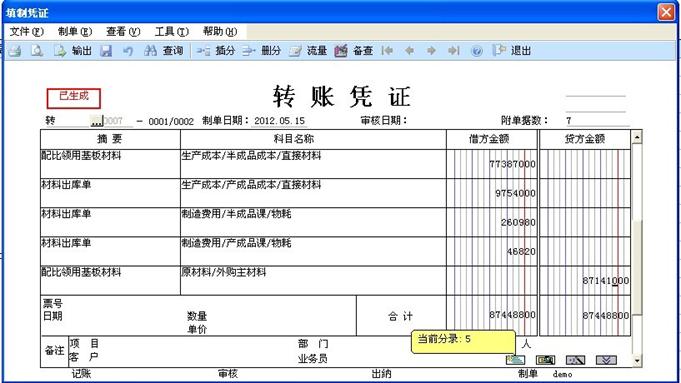Go to previous voucher arrow

pyautogui.click(x=409, y=51)
